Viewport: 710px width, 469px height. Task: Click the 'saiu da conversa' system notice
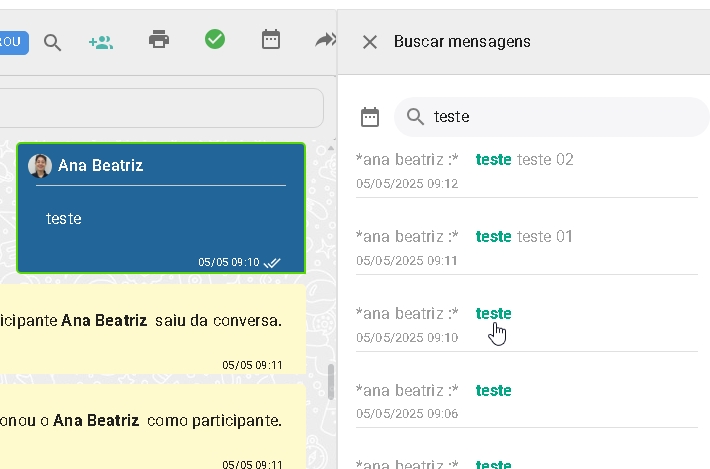pyautogui.click(x=153, y=329)
